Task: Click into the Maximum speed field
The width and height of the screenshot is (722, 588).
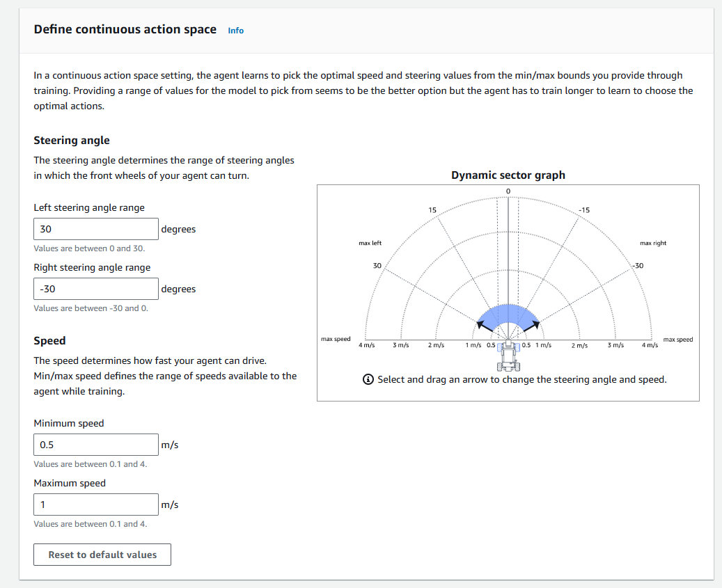Action: click(x=96, y=504)
